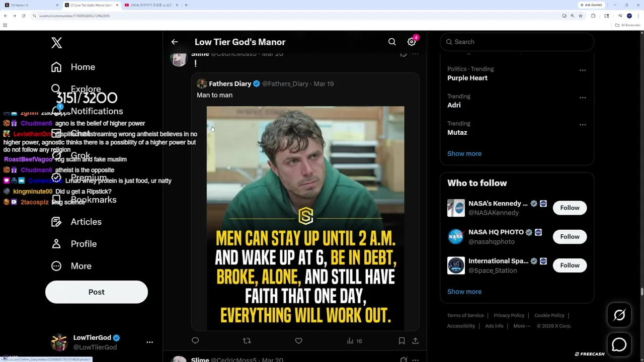Open Chrome three-dot menu
644x362 pixels.
638,16
